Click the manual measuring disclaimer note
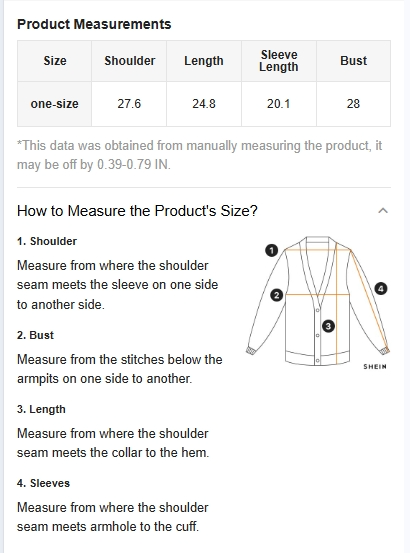Viewport: 410px width, 553px height. point(200,155)
